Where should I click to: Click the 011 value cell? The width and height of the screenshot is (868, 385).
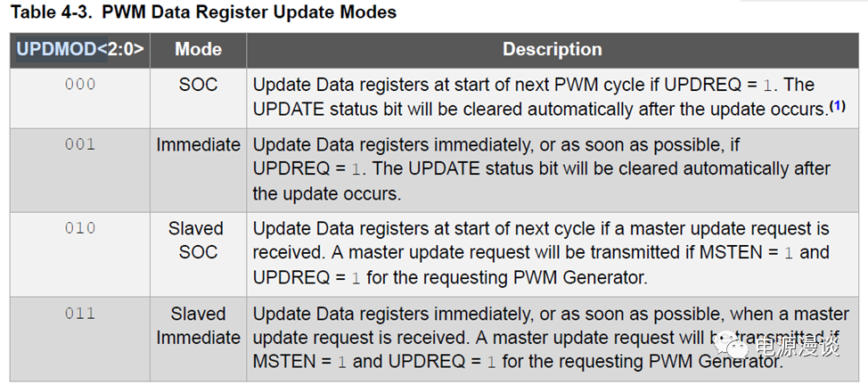click(x=80, y=314)
